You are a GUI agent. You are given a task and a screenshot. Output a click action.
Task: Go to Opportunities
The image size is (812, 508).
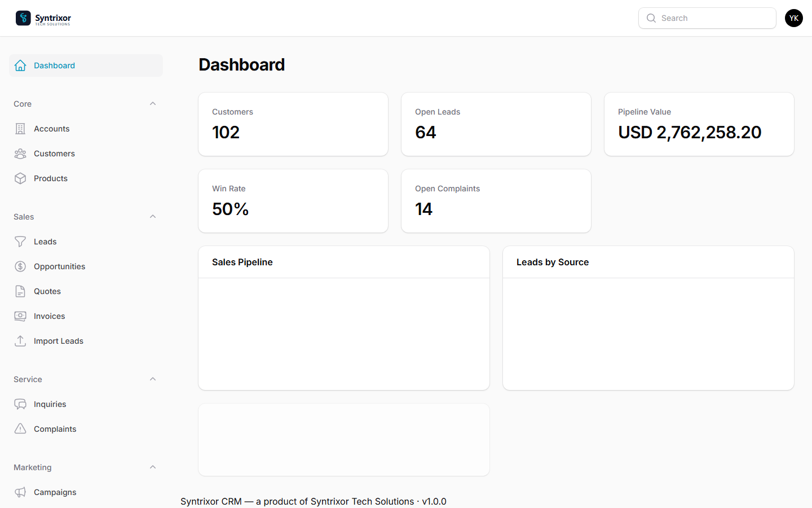point(86,266)
